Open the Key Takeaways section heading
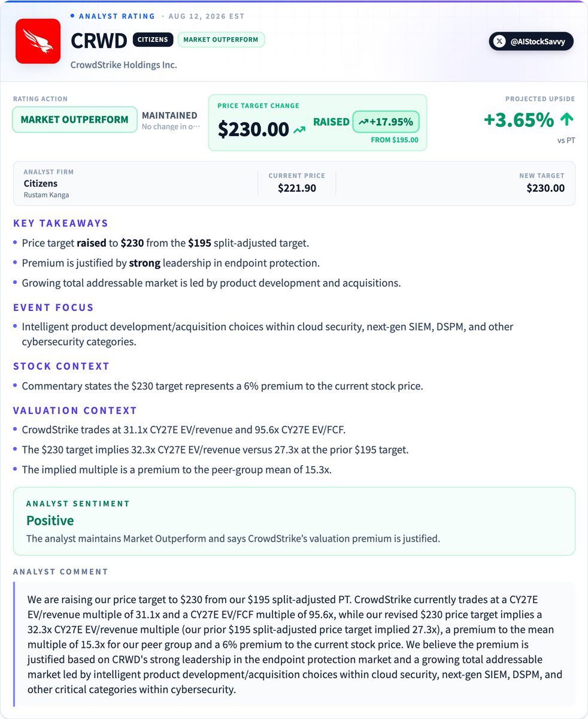 (60, 223)
